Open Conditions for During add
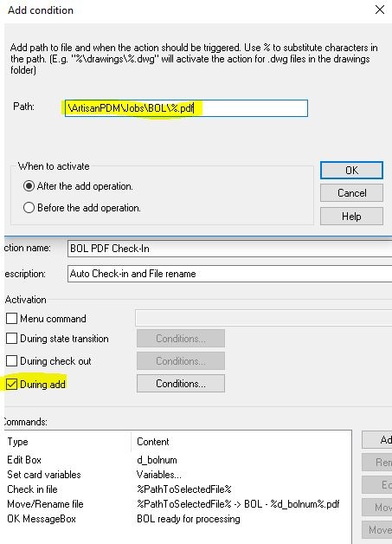The image size is (392, 544). (181, 384)
